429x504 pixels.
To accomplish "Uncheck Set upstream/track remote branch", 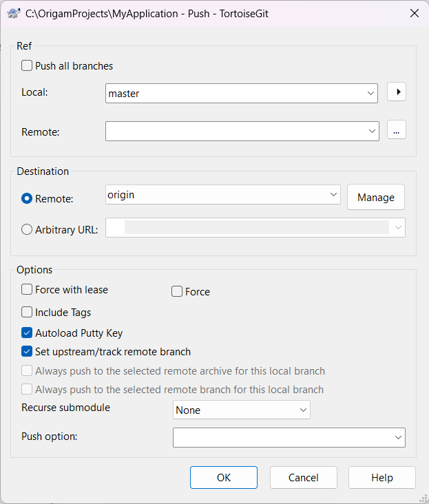I will [x=28, y=352].
